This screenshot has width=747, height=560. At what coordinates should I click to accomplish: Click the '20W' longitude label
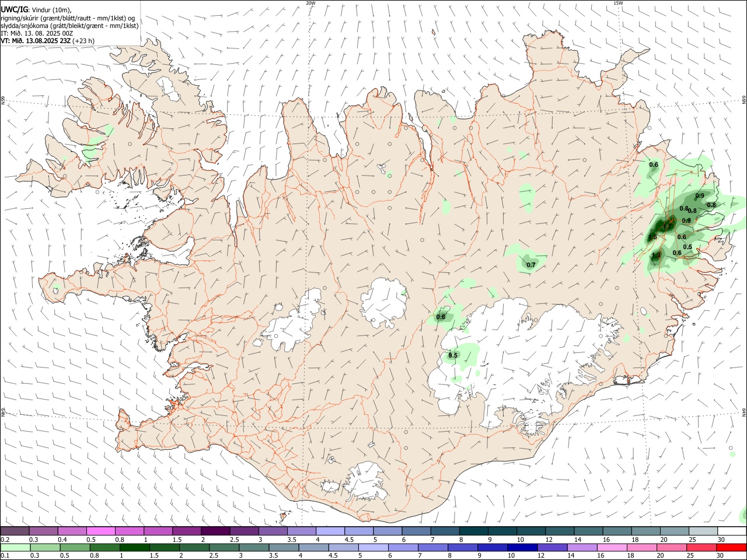click(310, 3)
